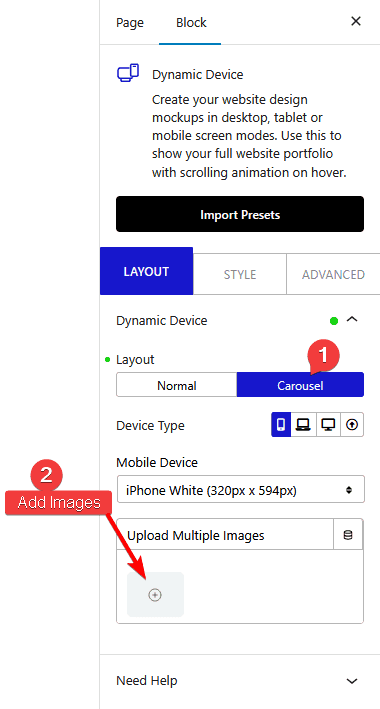This screenshot has height=709, width=380.
Task: Click the Layout label
Action: coord(135,360)
